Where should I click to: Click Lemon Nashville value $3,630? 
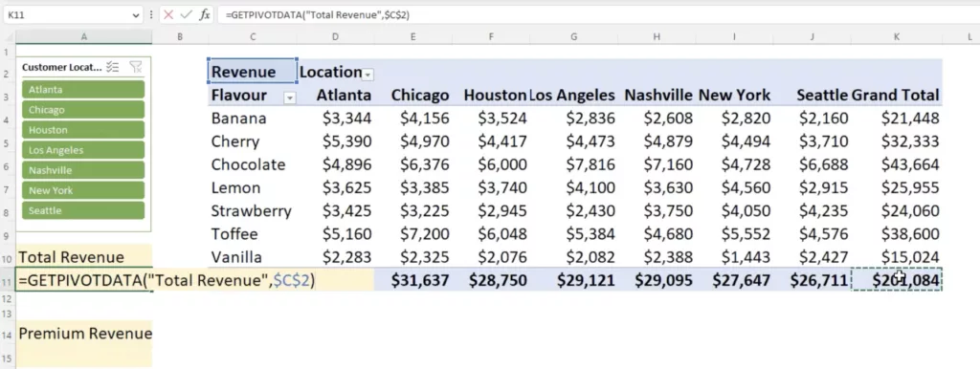(668, 187)
